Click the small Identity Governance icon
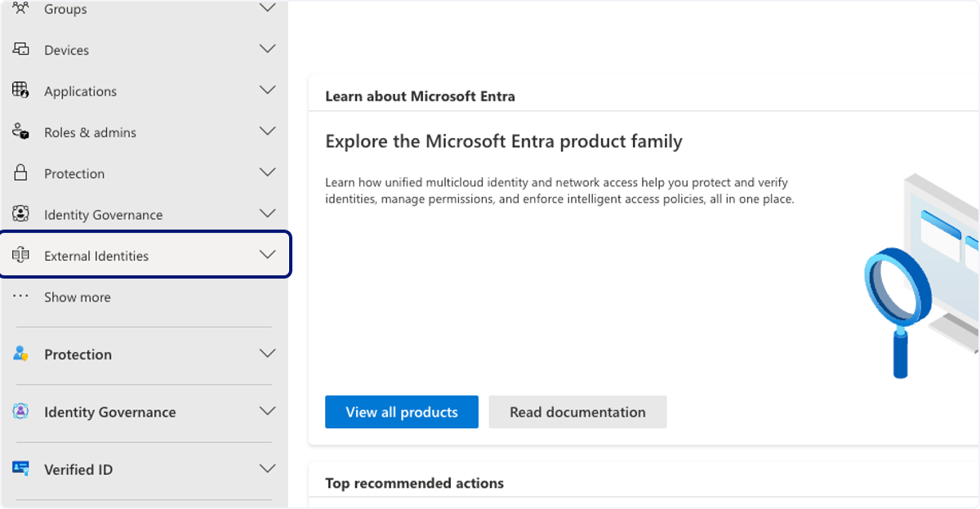 coord(20,213)
